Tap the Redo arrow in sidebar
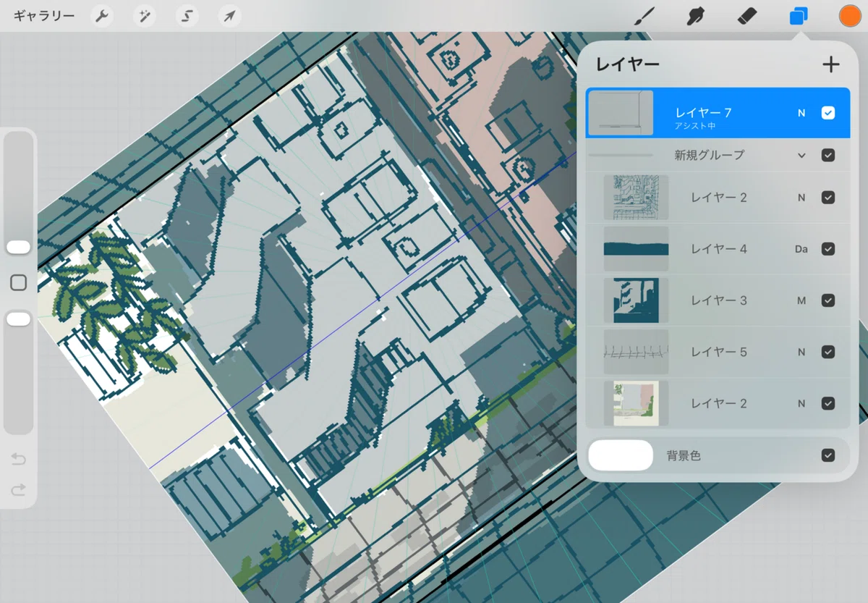This screenshot has height=603, width=868. 19,490
